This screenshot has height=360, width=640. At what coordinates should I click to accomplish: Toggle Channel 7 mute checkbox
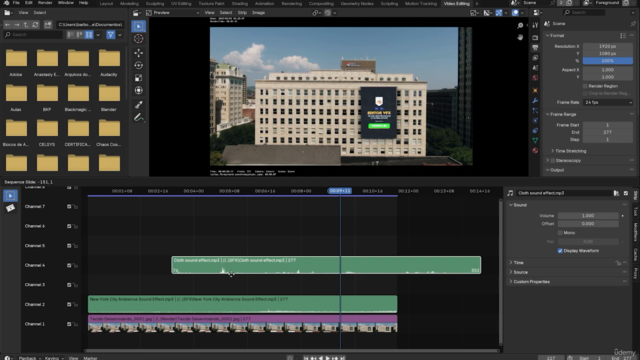click(69, 207)
